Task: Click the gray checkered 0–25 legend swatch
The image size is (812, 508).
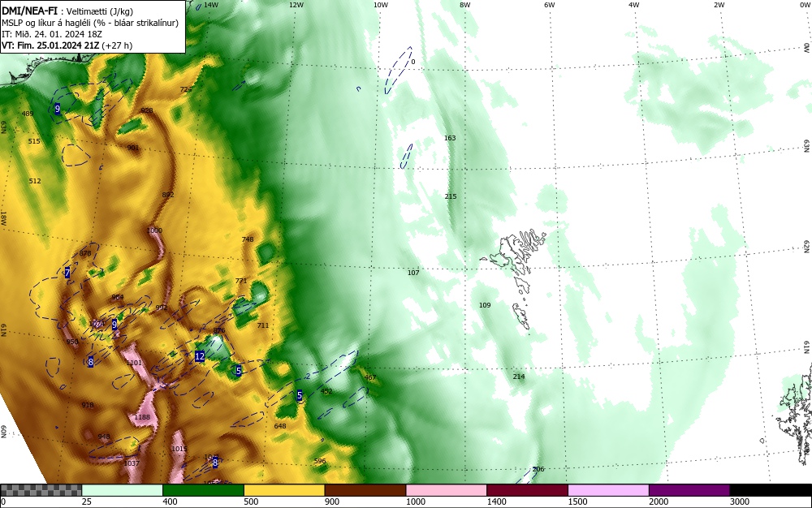Action: tap(41, 490)
